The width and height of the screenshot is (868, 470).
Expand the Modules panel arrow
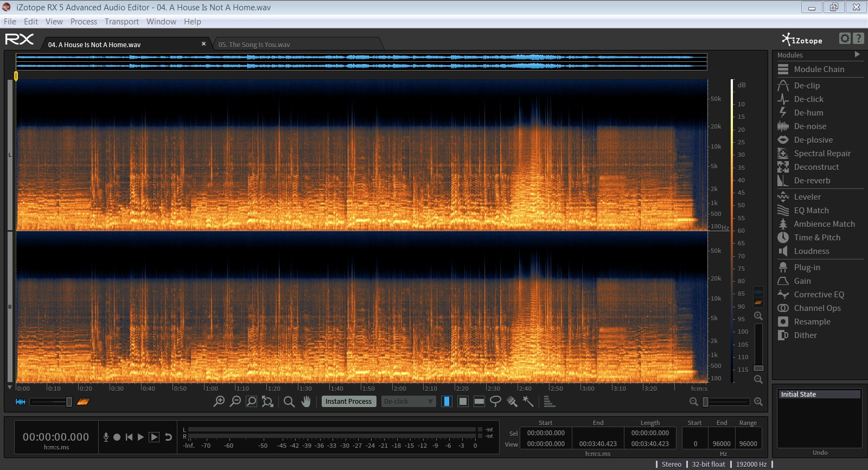857,54
